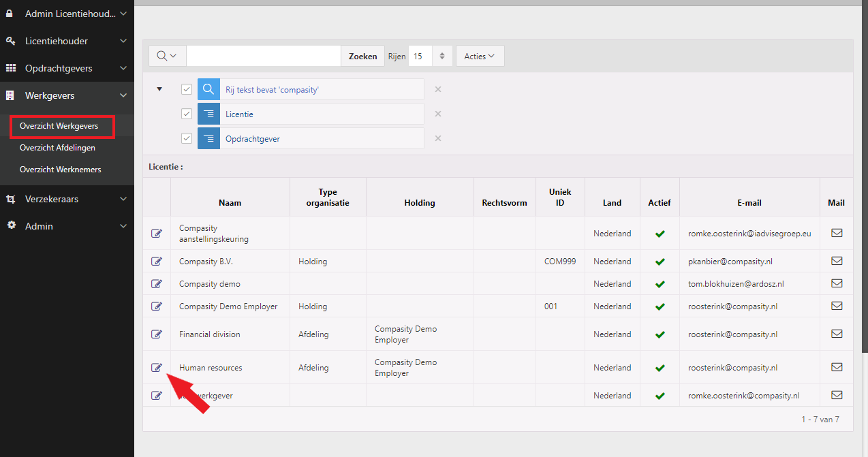Click the crop icon beside Verzekeraars
The image size is (868, 457).
10,199
